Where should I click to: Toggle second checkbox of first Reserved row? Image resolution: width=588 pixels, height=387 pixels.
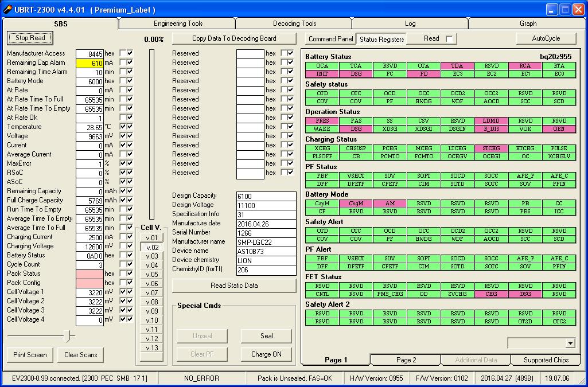tap(290, 53)
